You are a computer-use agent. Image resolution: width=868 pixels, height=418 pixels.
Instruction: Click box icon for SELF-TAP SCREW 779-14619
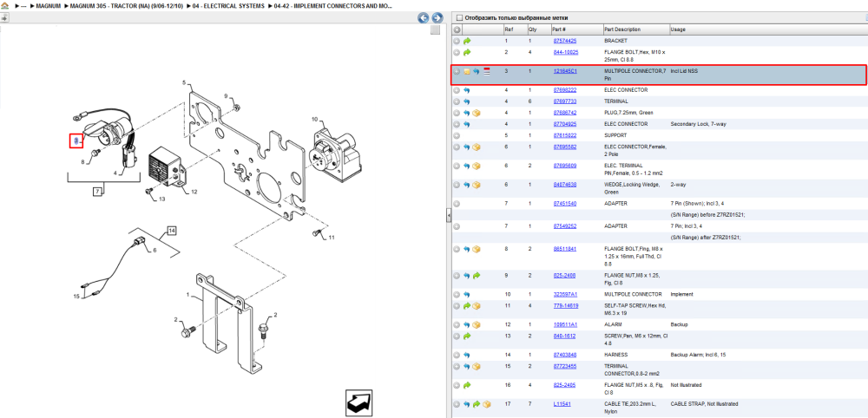477,306
